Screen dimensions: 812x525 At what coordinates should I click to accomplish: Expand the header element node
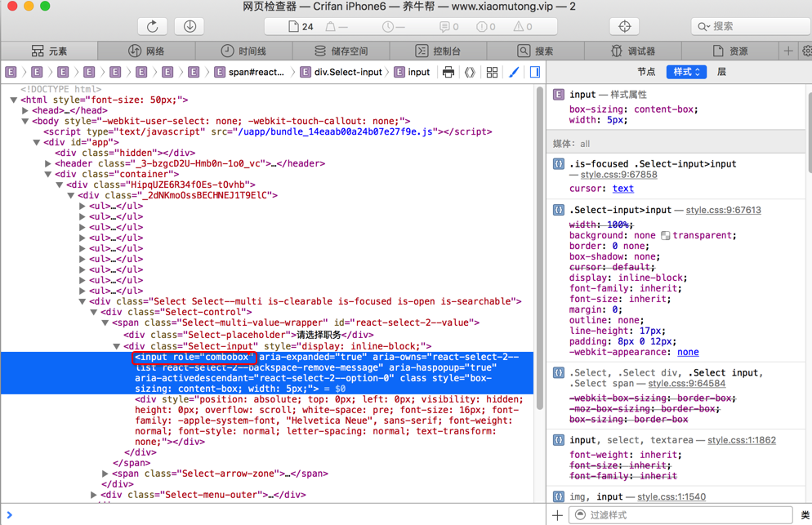(x=47, y=163)
